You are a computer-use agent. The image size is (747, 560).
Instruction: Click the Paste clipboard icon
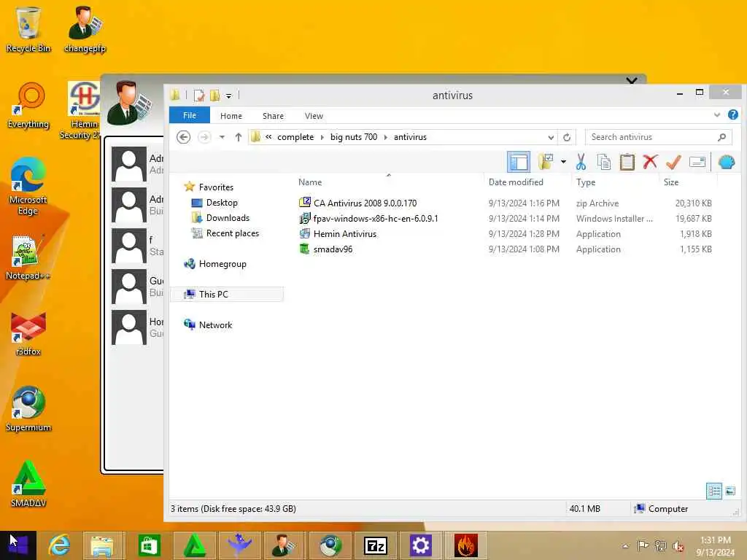pos(627,162)
